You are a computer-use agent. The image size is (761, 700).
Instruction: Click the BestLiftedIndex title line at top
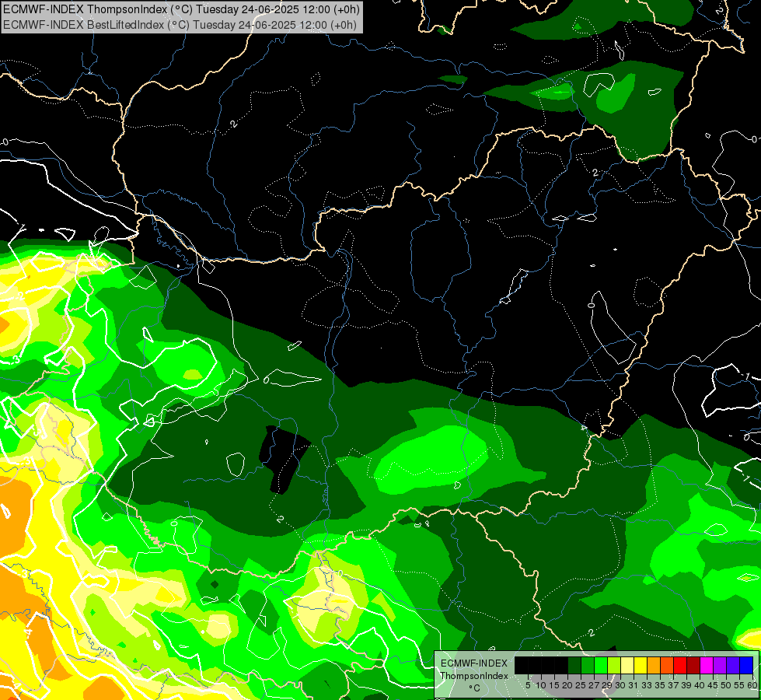click(x=180, y=25)
